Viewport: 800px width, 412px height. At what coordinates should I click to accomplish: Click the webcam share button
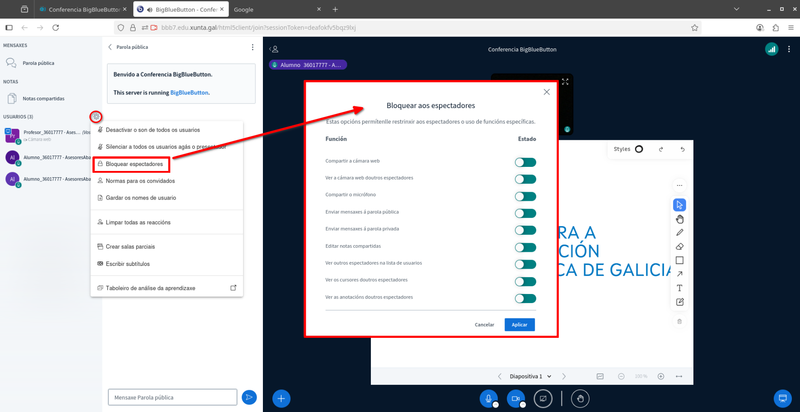(517, 398)
